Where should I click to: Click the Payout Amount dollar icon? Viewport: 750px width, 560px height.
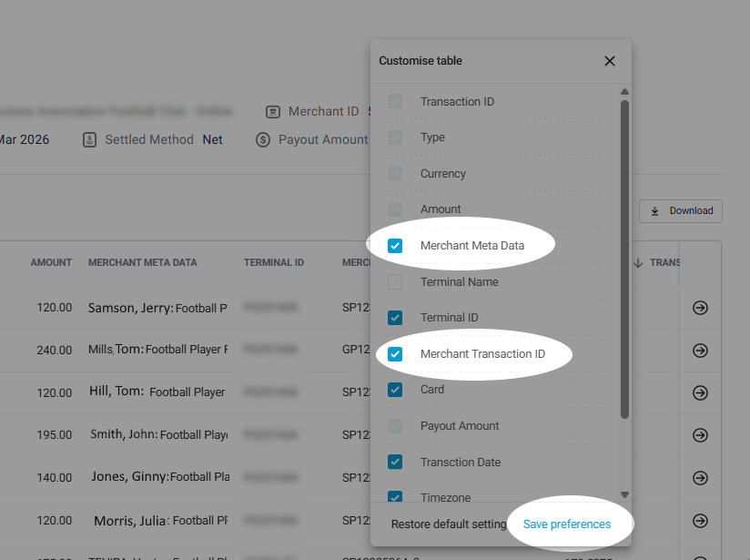pyautogui.click(x=263, y=139)
